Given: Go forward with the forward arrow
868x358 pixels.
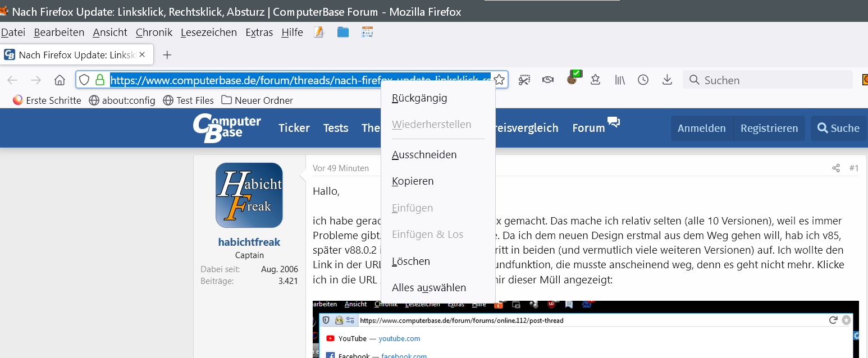Looking at the screenshot, I should 36,80.
